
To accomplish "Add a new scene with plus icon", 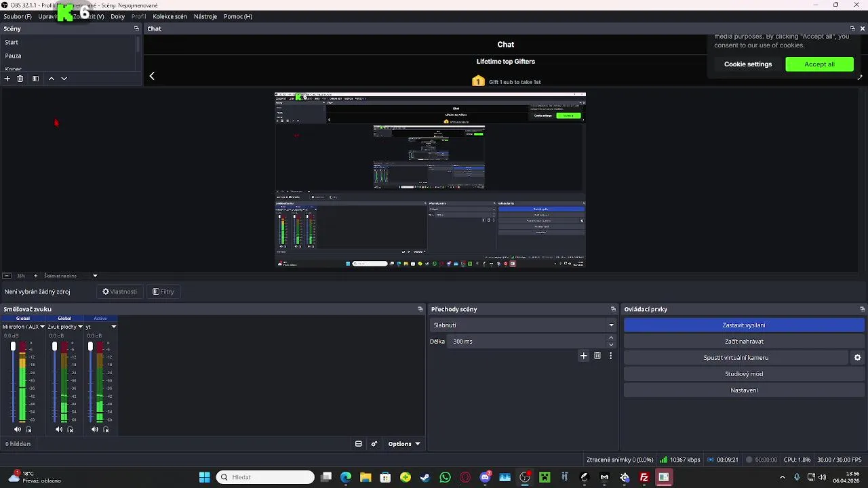I will 7,79.
